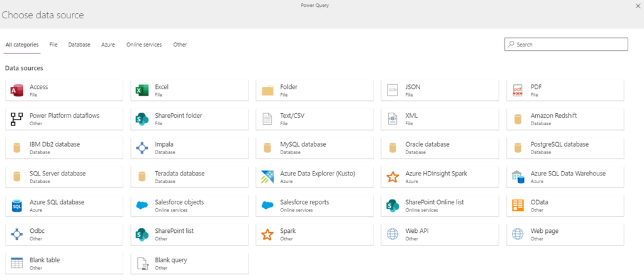
Task: Select the Text/CSV label
Action: pyautogui.click(x=292, y=116)
